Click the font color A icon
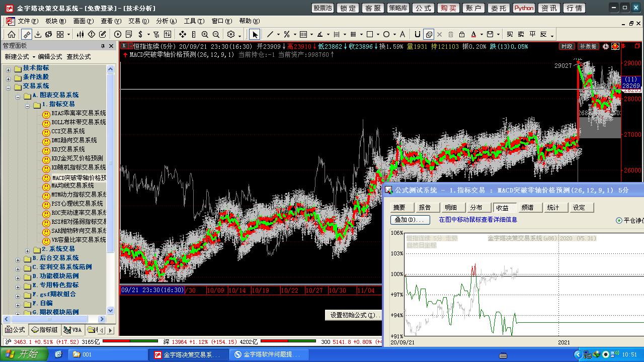 click(x=473, y=34)
